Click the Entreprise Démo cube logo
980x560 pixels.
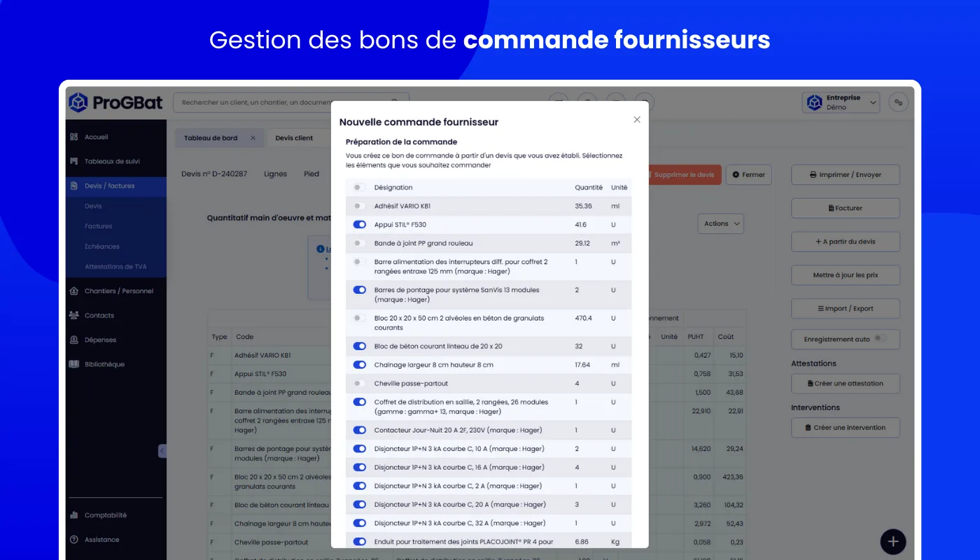[x=815, y=103]
